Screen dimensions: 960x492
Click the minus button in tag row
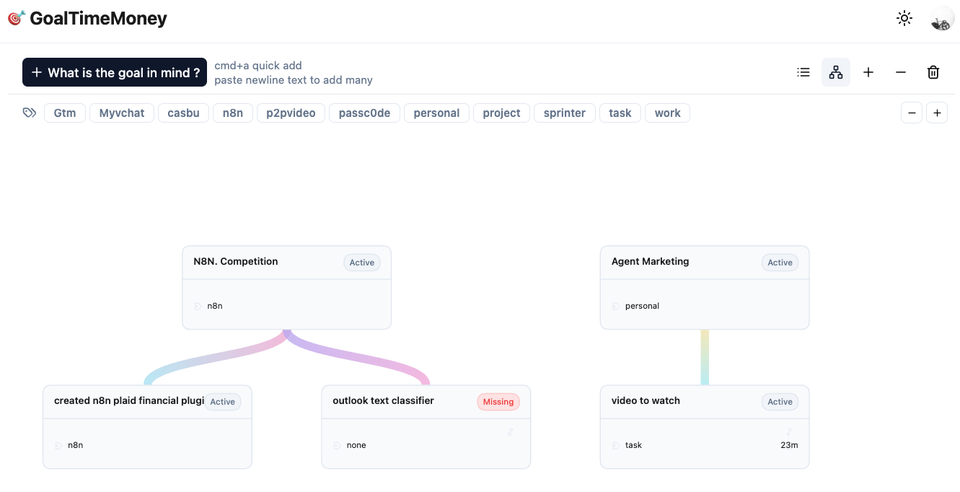click(x=912, y=113)
